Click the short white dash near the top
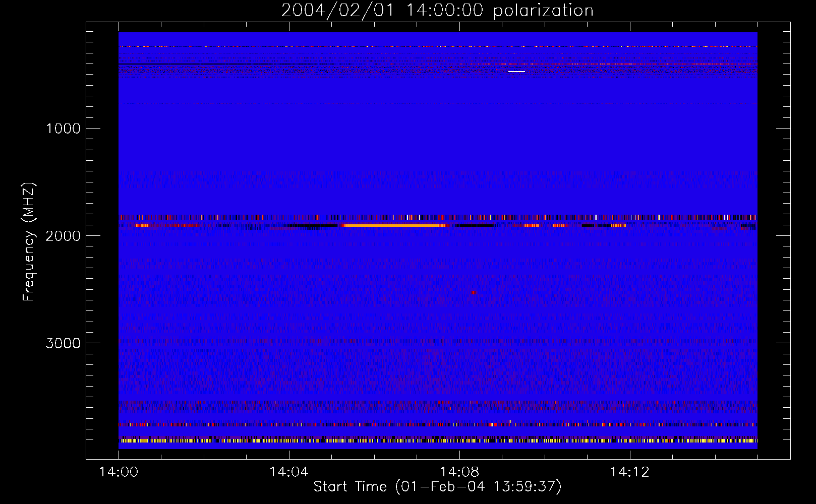Viewport: 816px width, 504px height. point(516,72)
